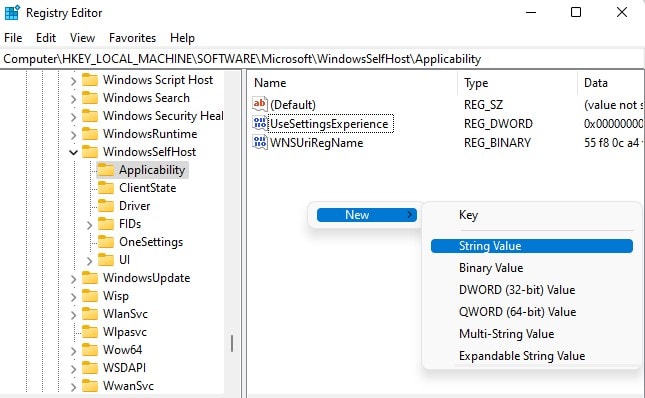Expand the UI subkey
Image resolution: width=645 pixels, height=398 pixels.
89,261
